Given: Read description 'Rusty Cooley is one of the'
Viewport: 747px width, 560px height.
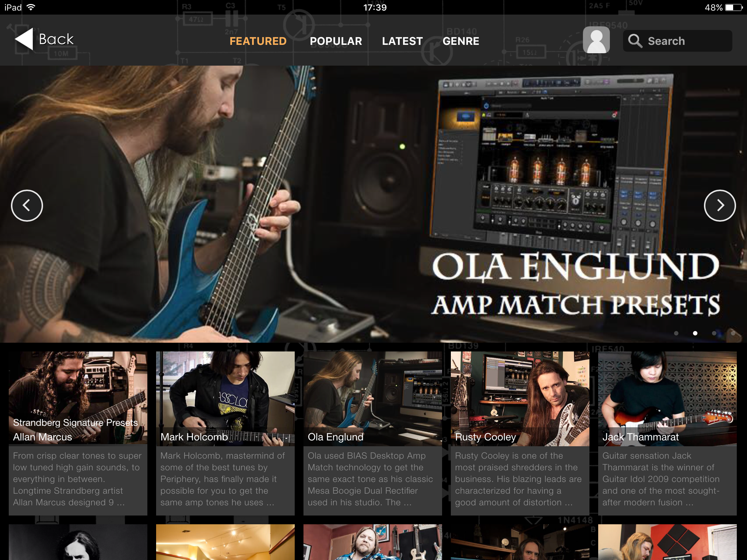Looking at the screenshot, I should click(x=509, y=456).
